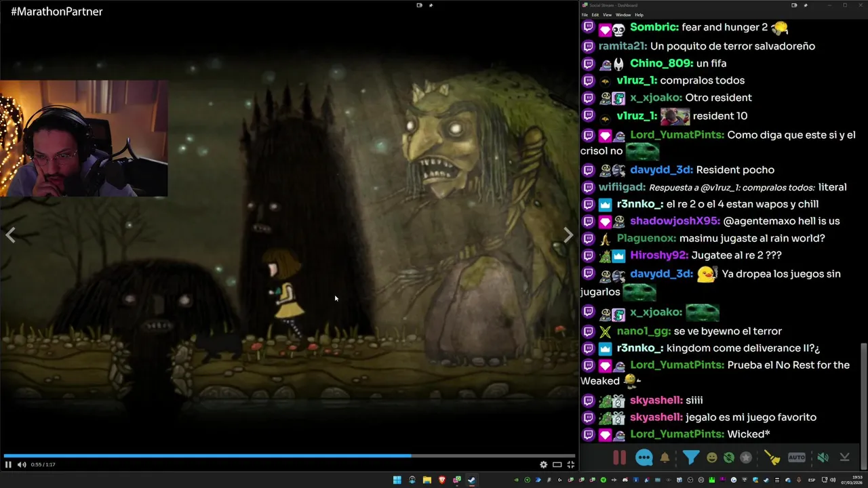868x488 pixels.
Task: Open the taskbar clock showing 19:53
Action: [x=851, y=480]
